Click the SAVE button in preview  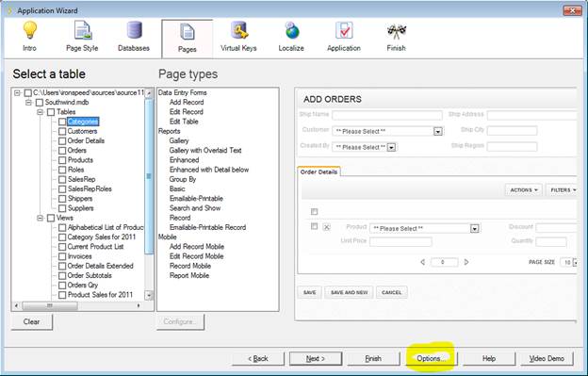click(309, 292)
